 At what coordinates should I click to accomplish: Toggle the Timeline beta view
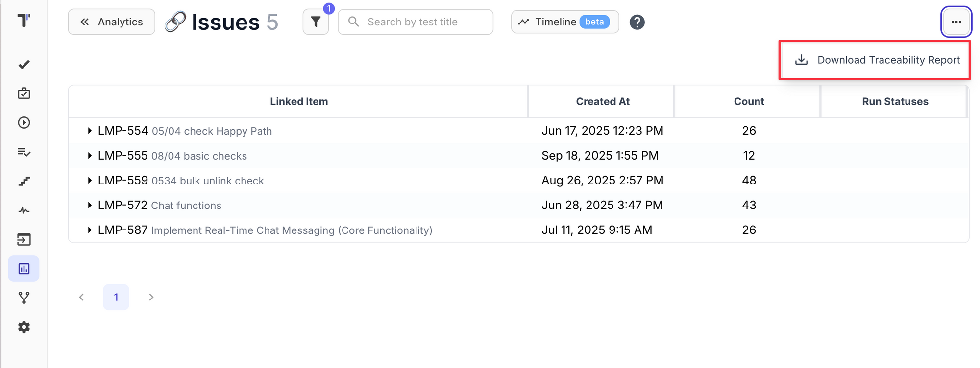coord(564,22)
